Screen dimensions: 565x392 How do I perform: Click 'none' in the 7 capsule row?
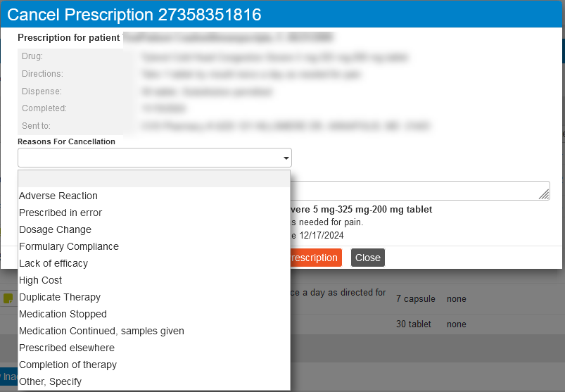click(x=456, y=299)
